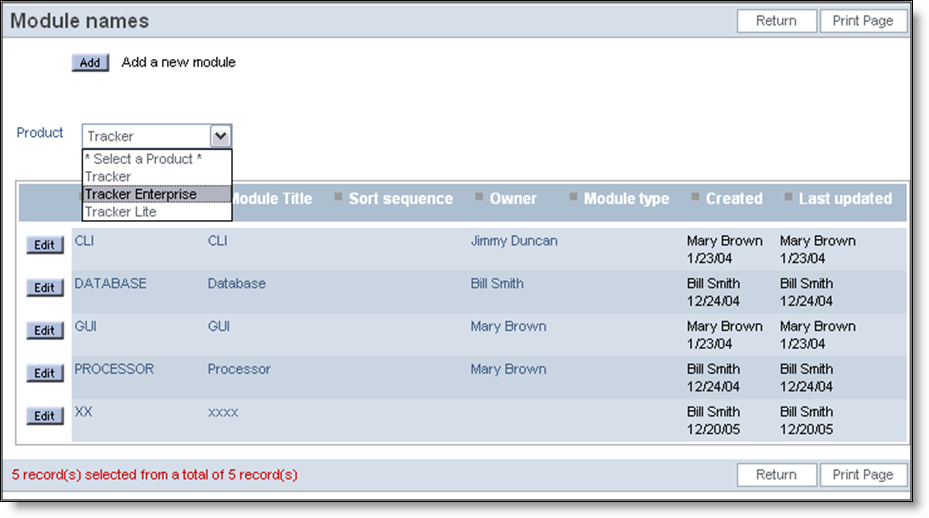Click the Processor module title
The image size is (929, 518).
click(239, 369)
